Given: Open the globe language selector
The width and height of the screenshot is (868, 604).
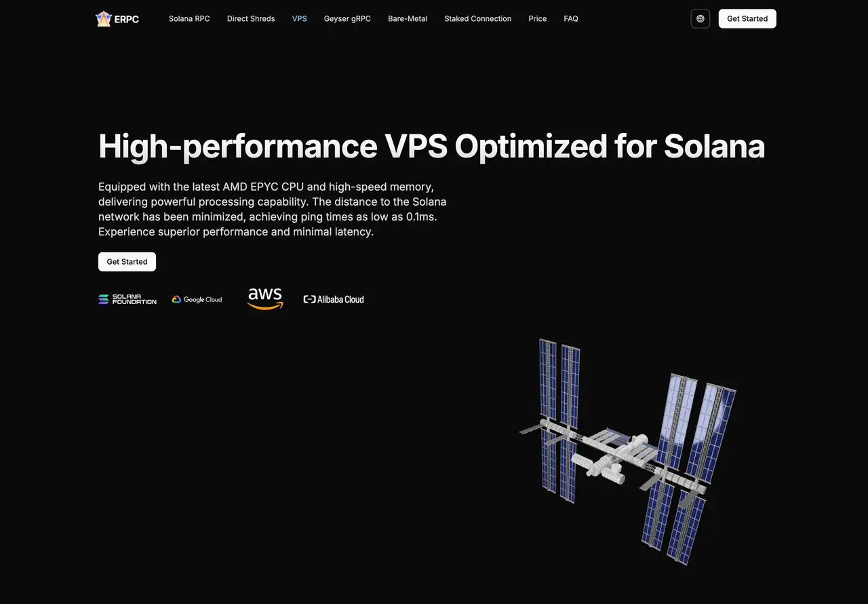Looking at the screenshot, I should (x=700, y=19).
